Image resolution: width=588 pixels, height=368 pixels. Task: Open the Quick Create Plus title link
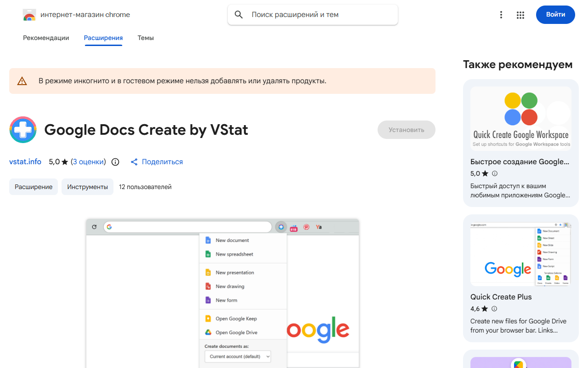click(x=501, y=297)
